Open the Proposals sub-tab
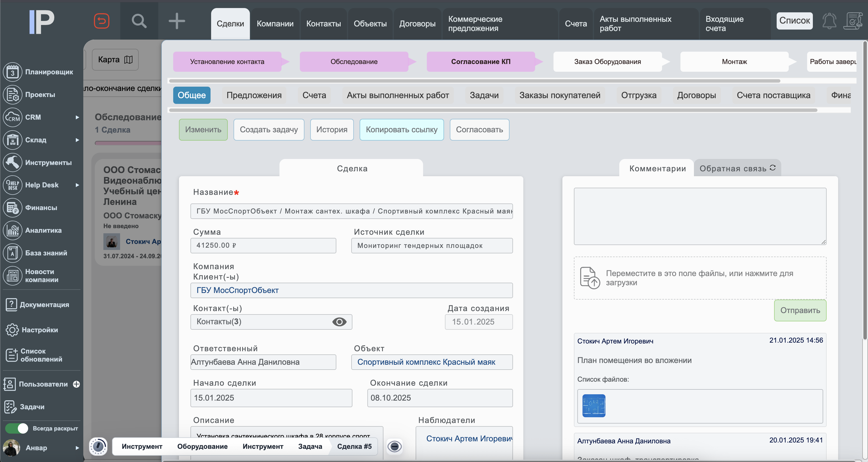The height and width of the screenshot is (462, 868). tap(254, 95)
